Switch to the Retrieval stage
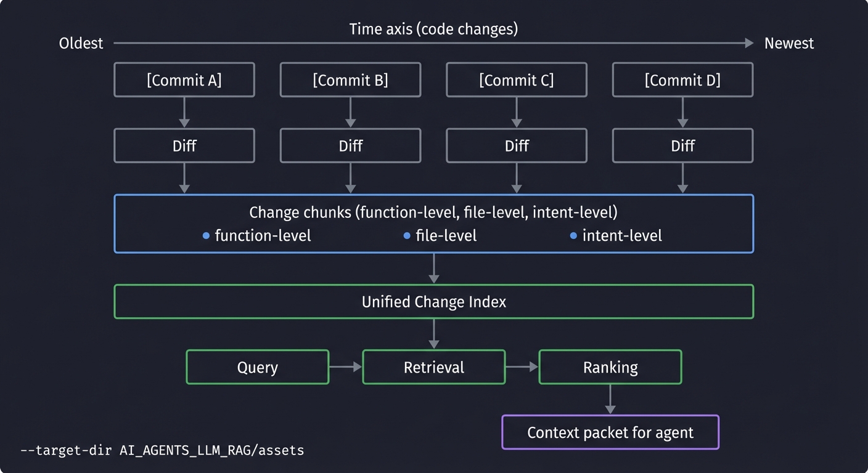 (x=433, y=367)
